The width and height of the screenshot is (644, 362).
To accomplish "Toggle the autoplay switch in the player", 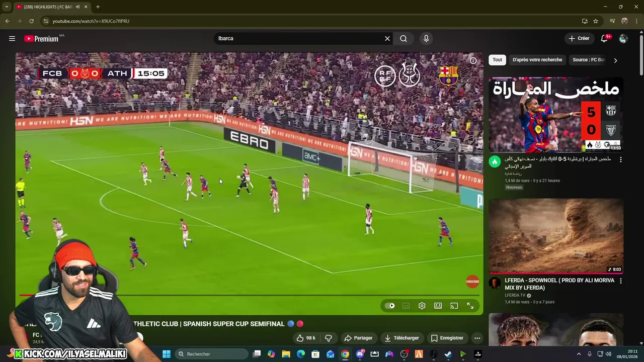I will pyautogui.click(x=390, y=306).
